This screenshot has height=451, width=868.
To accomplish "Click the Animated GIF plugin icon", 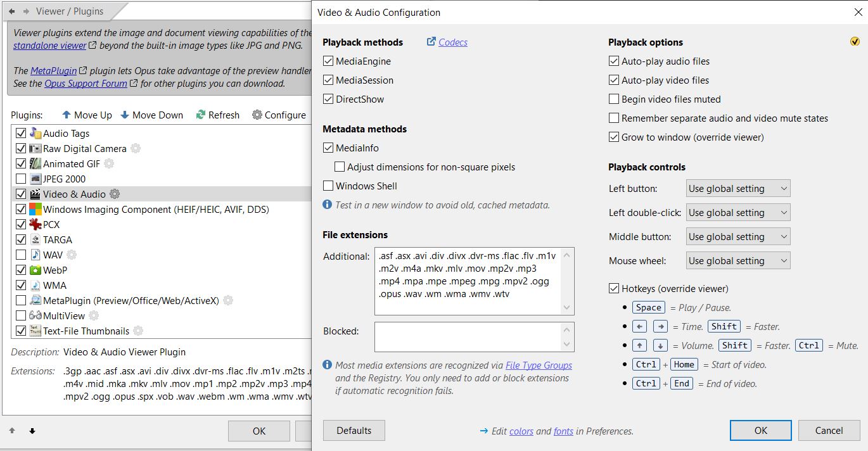I will click(35, 163).
